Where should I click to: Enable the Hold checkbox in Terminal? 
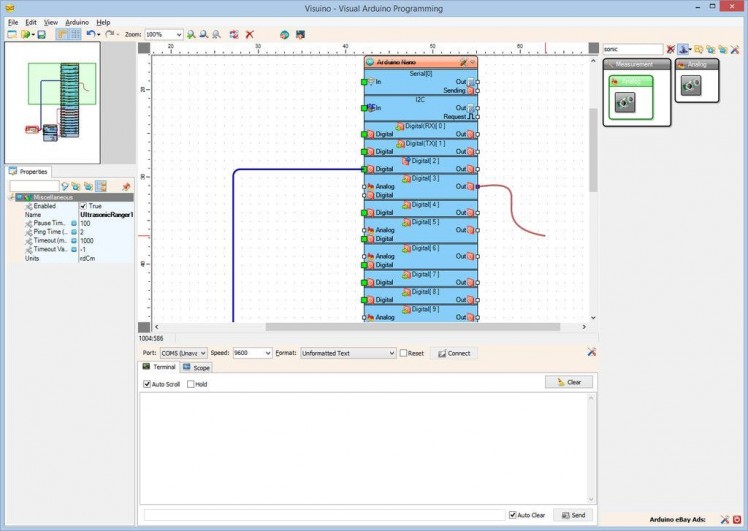click(189, 384)
